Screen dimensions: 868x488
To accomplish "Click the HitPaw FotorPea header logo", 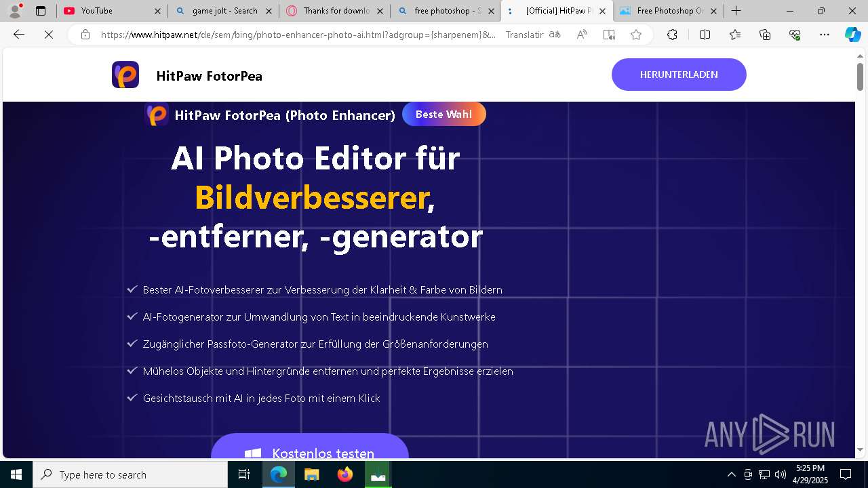I will tap(125, 75).
